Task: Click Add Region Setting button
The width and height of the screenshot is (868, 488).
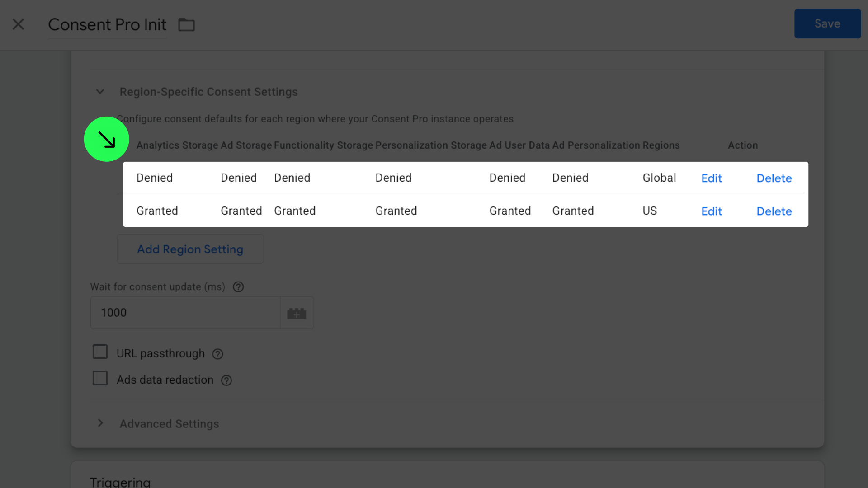Action: coord(190,249)
